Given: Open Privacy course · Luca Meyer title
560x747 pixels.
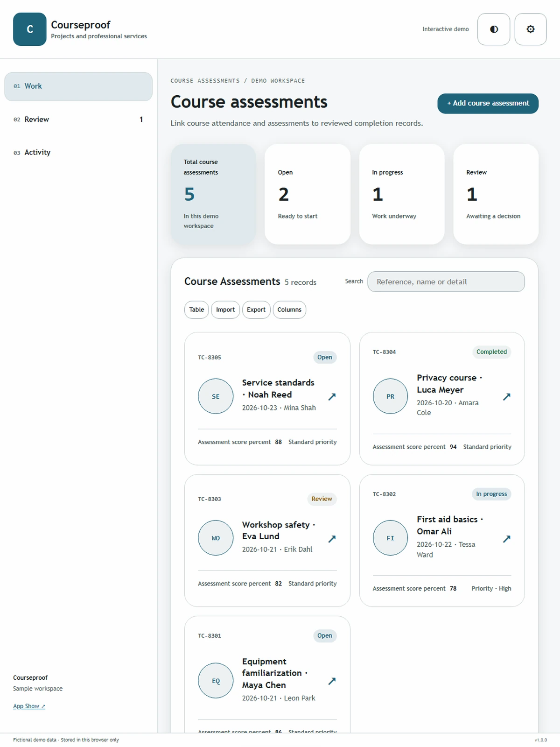Looking at the screenshot, I should pos(449,384).
